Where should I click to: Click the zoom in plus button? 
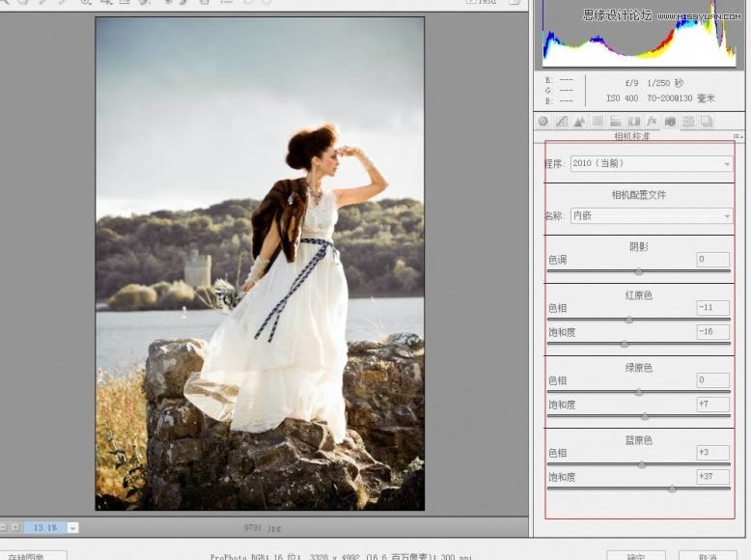pos(15,527)
